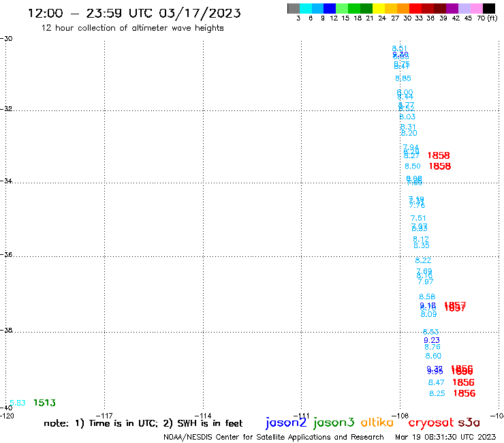Click the wave height value 7.51
Viewport: 504px width, 443px height.
418,218
